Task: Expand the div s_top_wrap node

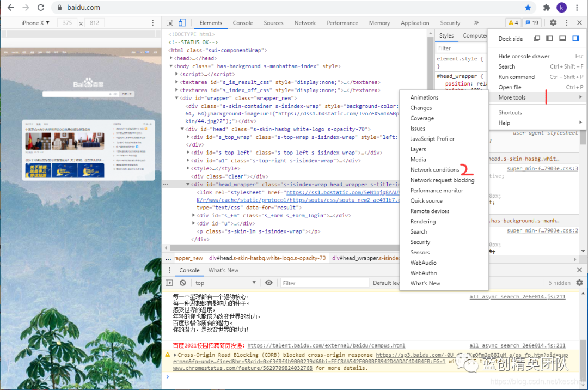Action: point(188,137)
